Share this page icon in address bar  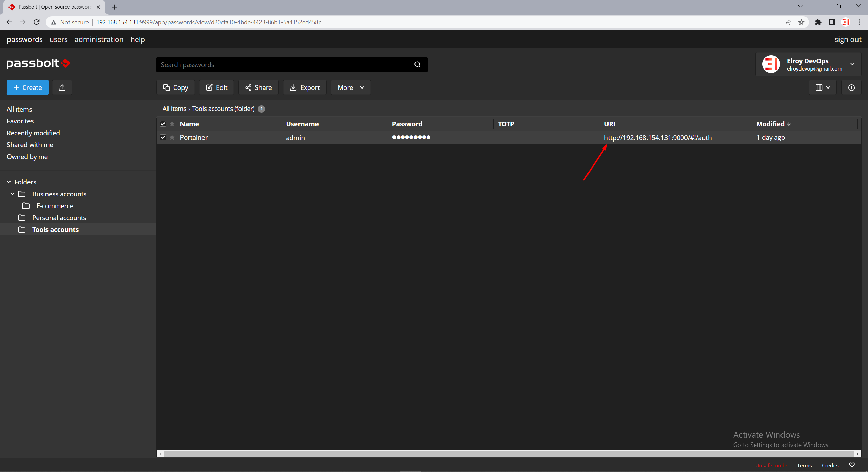point(788,22)
